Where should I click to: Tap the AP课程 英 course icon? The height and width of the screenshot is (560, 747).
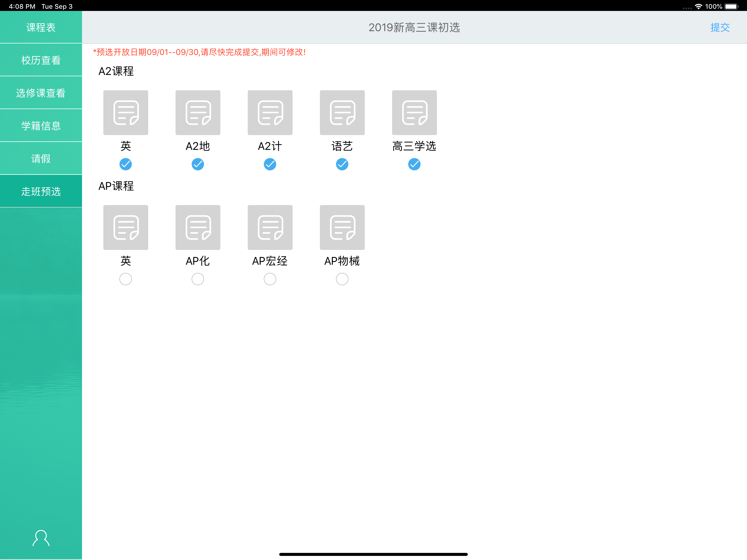[126, 227]
